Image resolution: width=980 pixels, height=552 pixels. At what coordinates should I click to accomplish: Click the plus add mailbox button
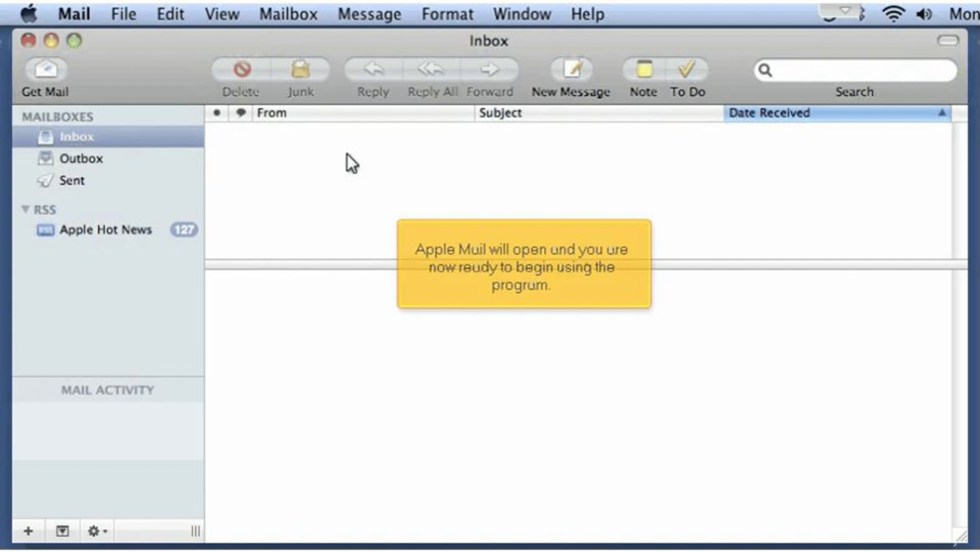(28, 531)
